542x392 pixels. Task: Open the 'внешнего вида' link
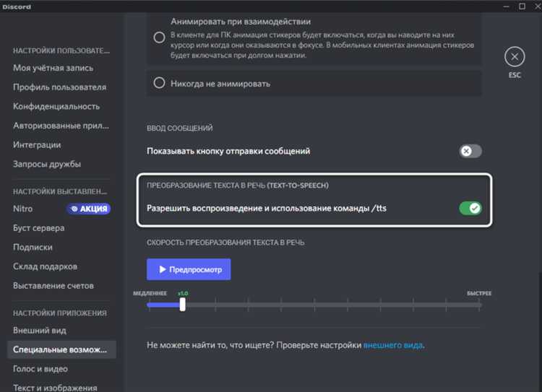tap(393, 345)
